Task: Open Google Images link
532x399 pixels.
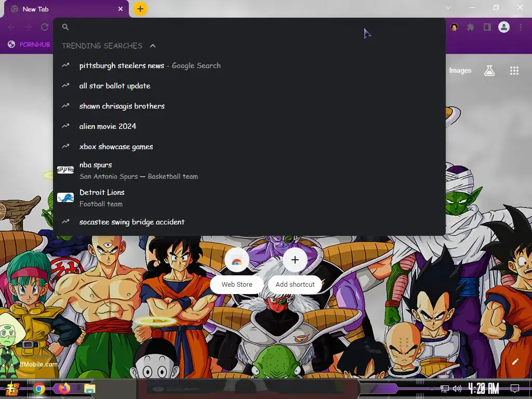Action: click(x=460, y=71)
